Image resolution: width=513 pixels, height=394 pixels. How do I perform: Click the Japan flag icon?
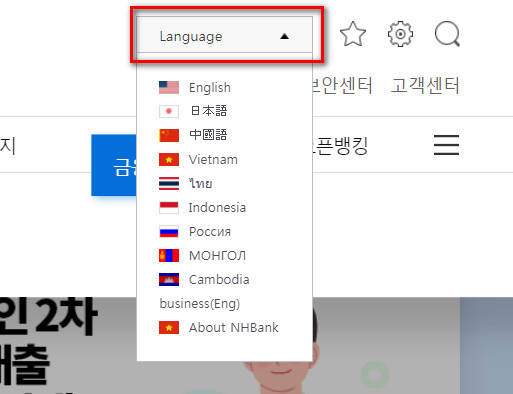coord(169,111)
